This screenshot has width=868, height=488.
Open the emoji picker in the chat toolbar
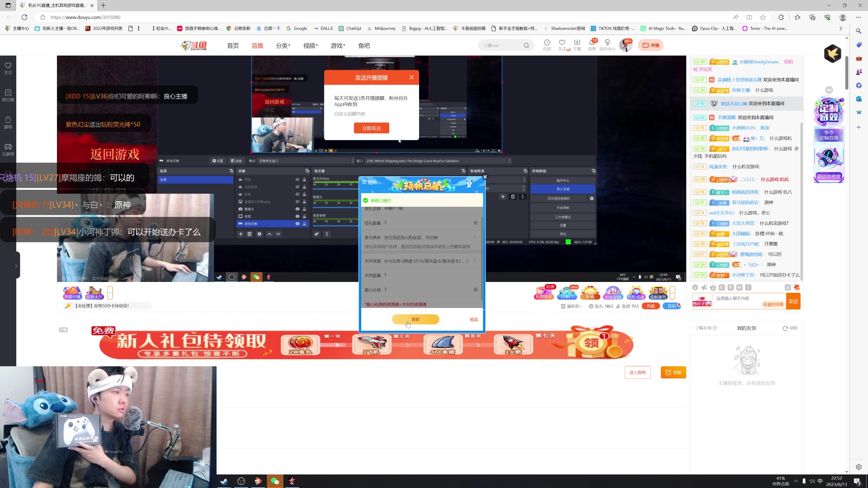coord(695,287)
